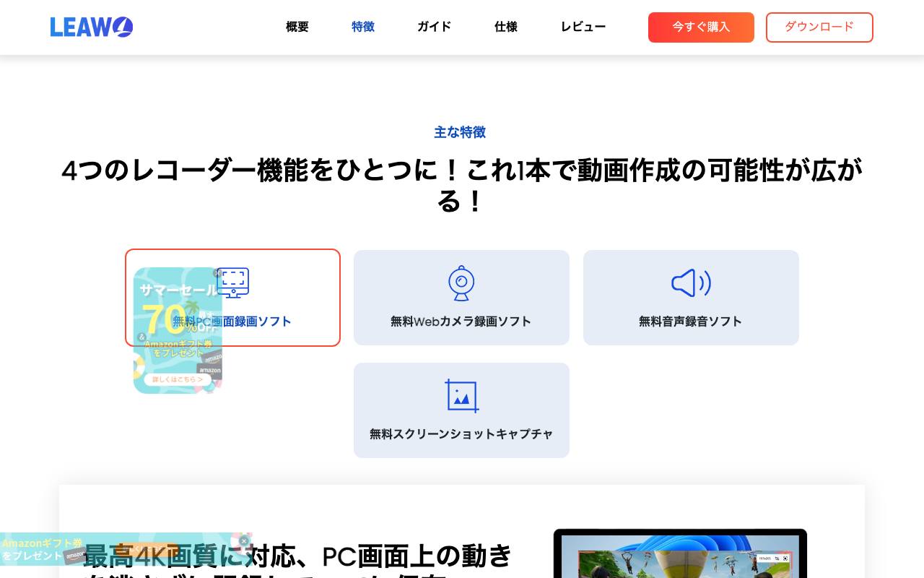This screenshot has width=924, height=578.
Task: Click the laptop product screenshot image
Action: coord(680,553)
